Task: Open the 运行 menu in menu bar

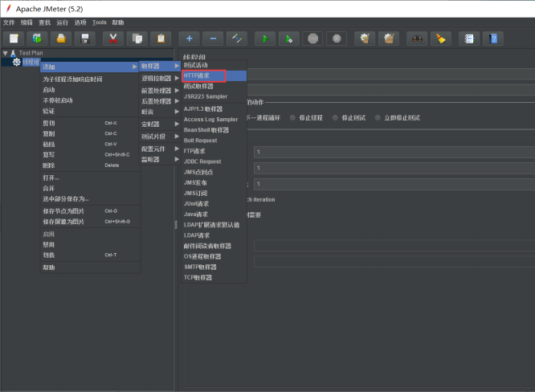Action: [x=63, y=22]
